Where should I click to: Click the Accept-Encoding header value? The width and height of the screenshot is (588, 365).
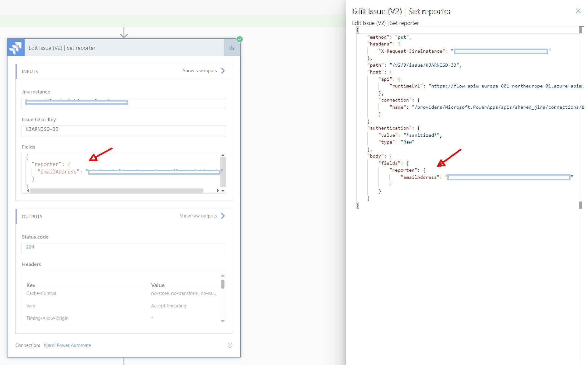tap(169, 306)
